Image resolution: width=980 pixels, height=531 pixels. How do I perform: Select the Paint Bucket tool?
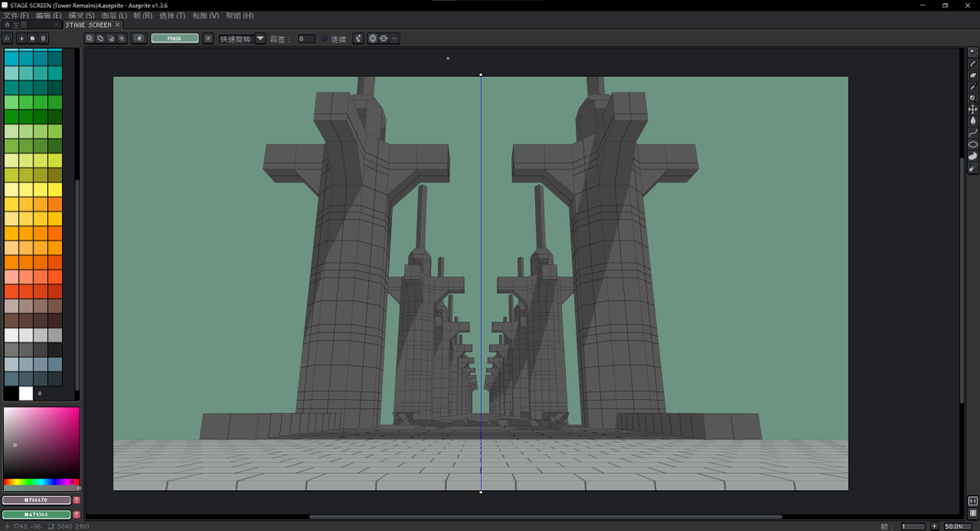coord(973,121)
